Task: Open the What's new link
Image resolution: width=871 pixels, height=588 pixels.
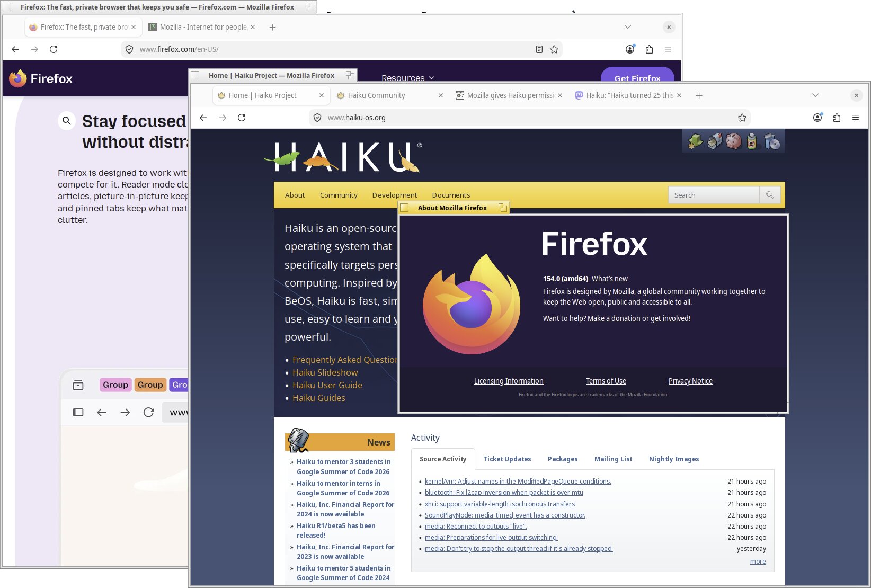Action: click(609, 279)
